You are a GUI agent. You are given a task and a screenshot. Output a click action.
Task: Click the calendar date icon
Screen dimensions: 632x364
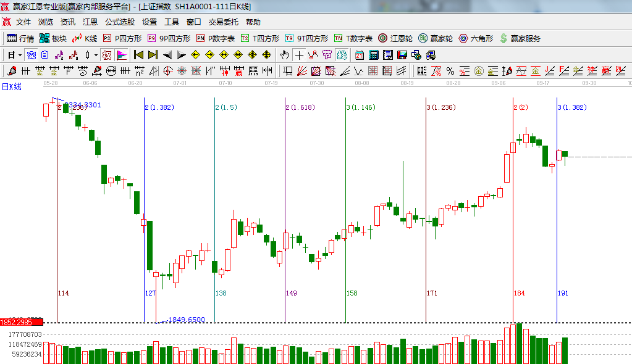(x=359, y=55)
